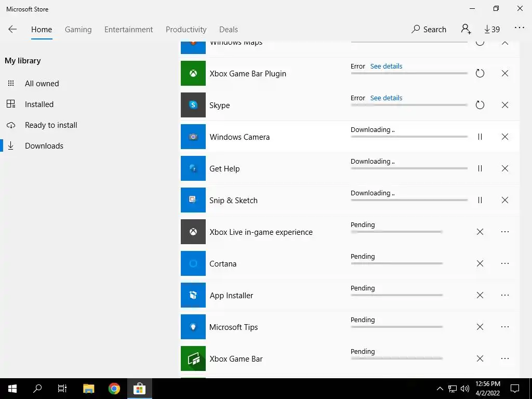Click the Skype progress bar

pos(409,105)
